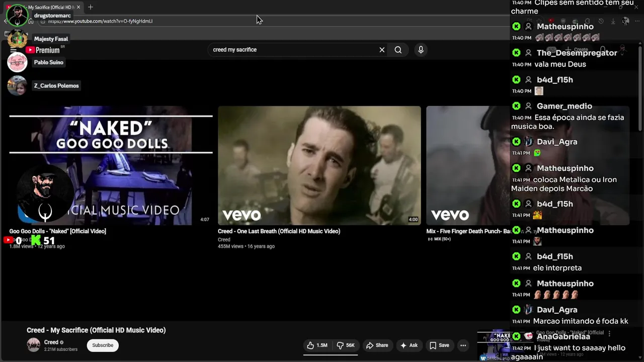The image size is (644, 362).
Task: Open the Ask AI button
Action: pos(409,345)
